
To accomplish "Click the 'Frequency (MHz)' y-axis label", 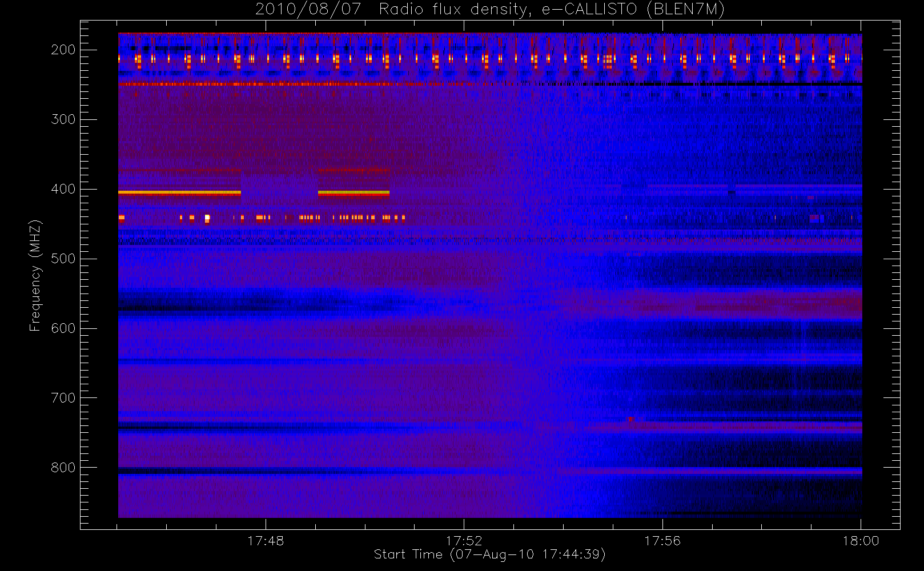I will pyautogui.click(x=35, y=275).
